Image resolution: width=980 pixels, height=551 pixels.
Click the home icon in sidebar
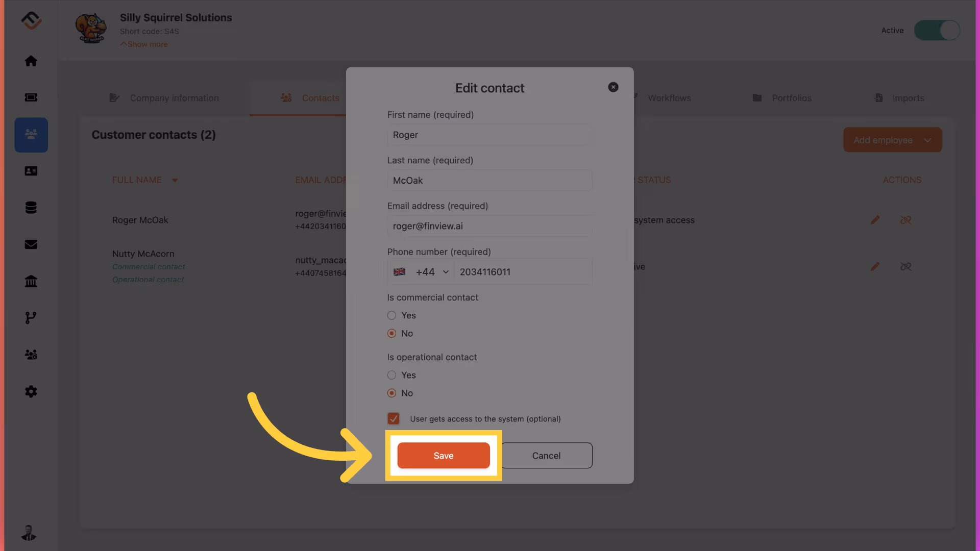tap(31, 61)
